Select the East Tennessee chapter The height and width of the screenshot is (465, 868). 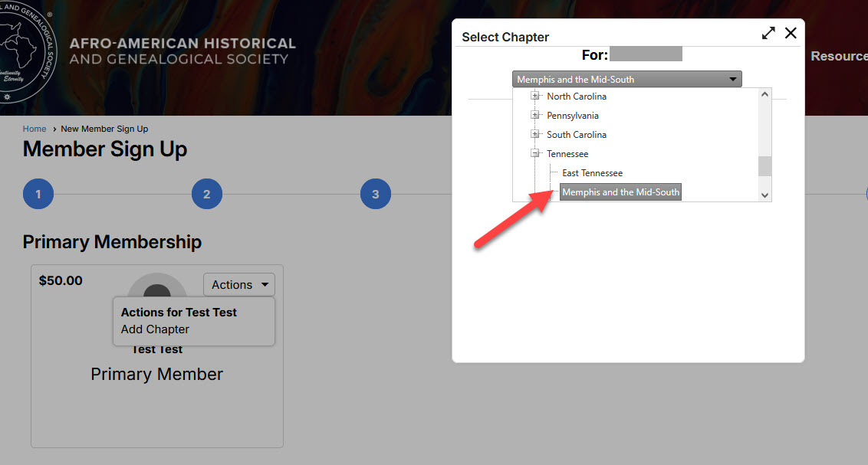click(592, 173)
